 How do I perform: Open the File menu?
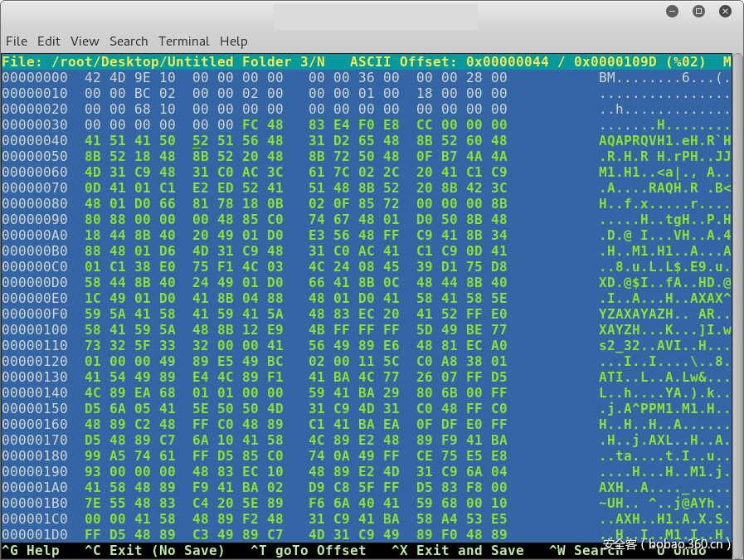[17, 41]
